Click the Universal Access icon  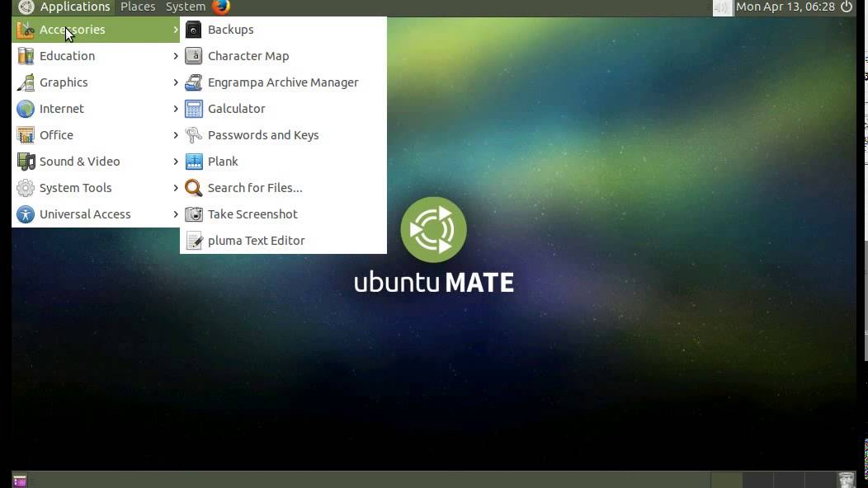pos(26,214)
